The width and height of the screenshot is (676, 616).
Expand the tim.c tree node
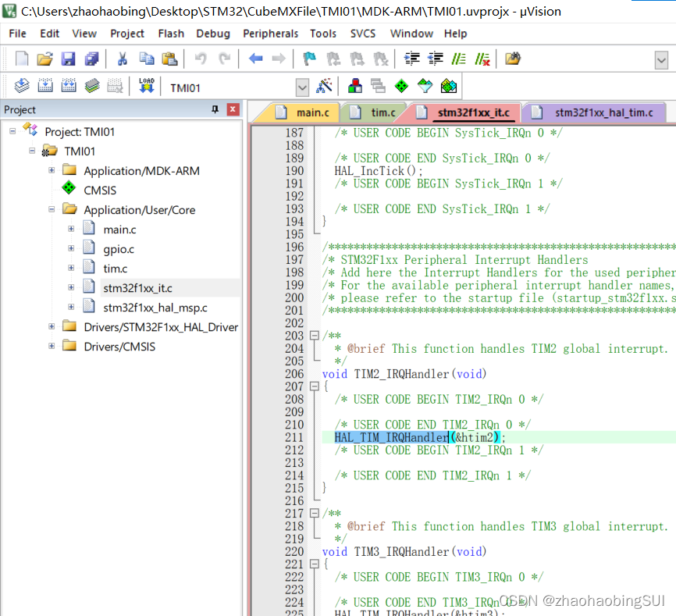click(x=71, y=268)
